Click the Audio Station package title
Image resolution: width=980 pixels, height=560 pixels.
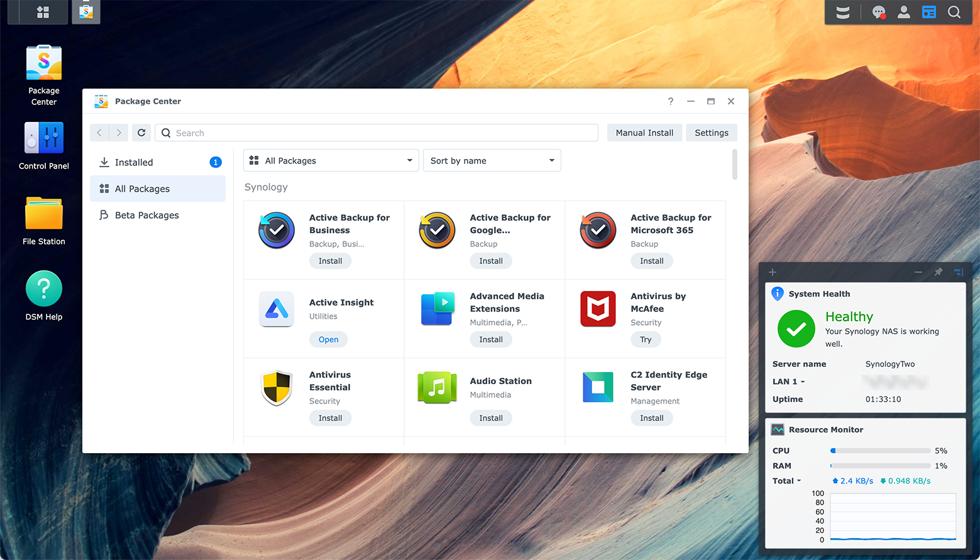pos(501,381)
